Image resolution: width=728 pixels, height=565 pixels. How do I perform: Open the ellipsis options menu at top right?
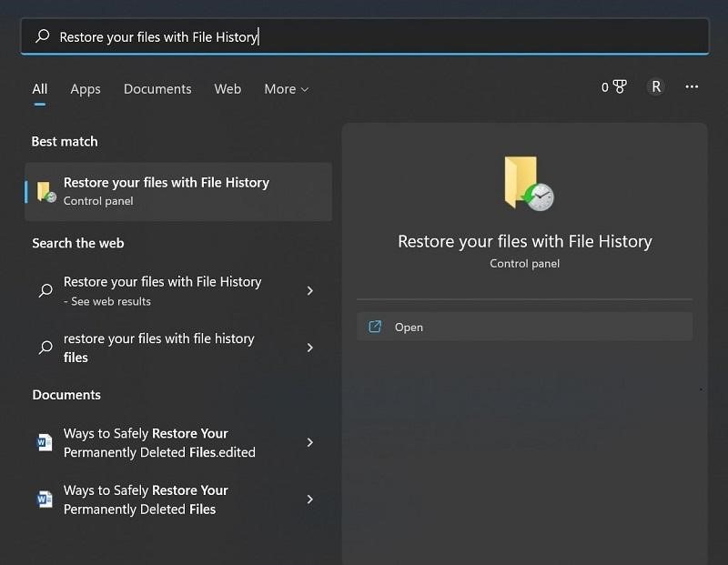[691, 87]
